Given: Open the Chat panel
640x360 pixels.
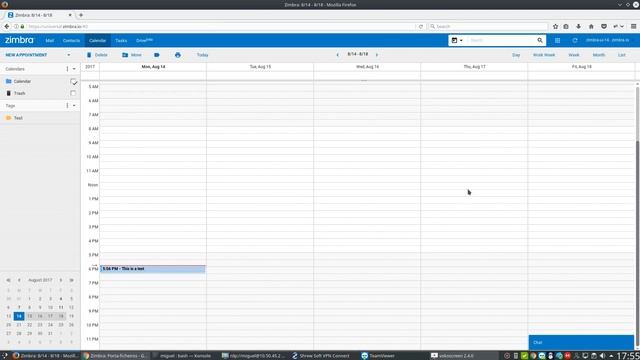Looking at the screenshot, I should (581, 342).
